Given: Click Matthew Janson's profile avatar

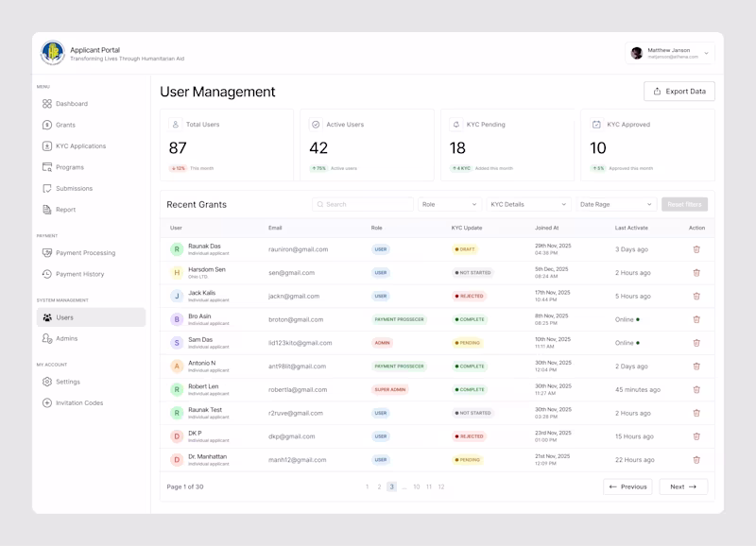Looking at the screenshot, I should (637, 53).
